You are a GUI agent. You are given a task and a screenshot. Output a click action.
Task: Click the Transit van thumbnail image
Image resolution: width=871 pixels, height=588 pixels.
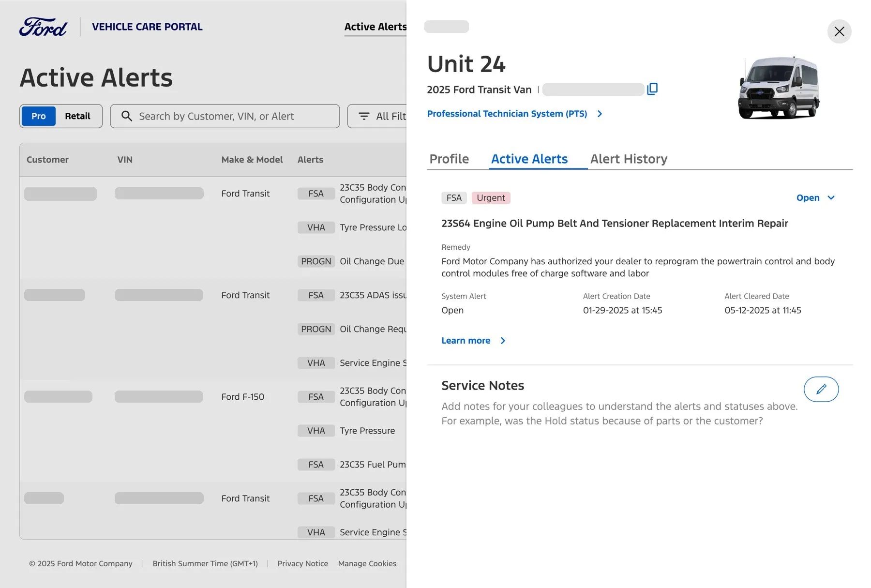point(779,87)
